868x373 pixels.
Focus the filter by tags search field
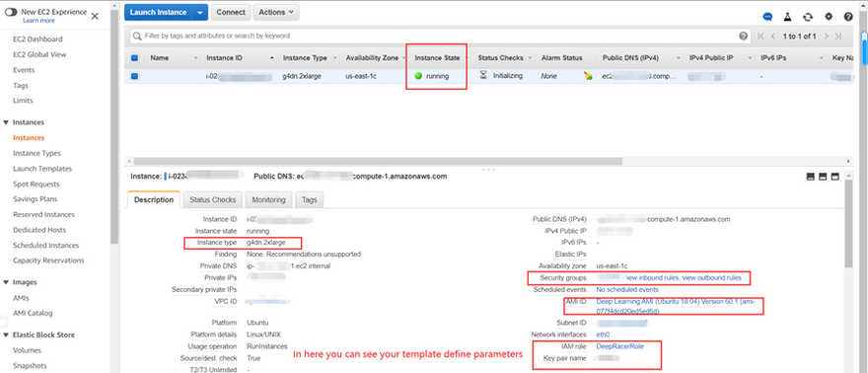(440, 36)
